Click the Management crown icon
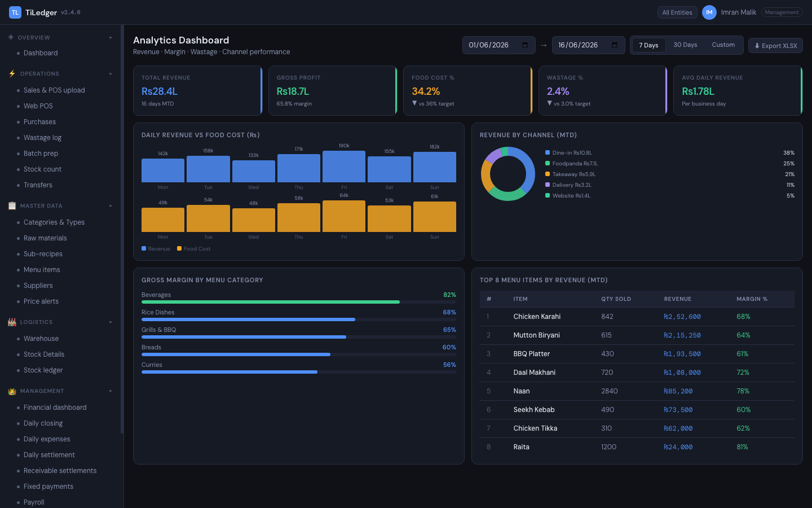 tap(12, 391)
